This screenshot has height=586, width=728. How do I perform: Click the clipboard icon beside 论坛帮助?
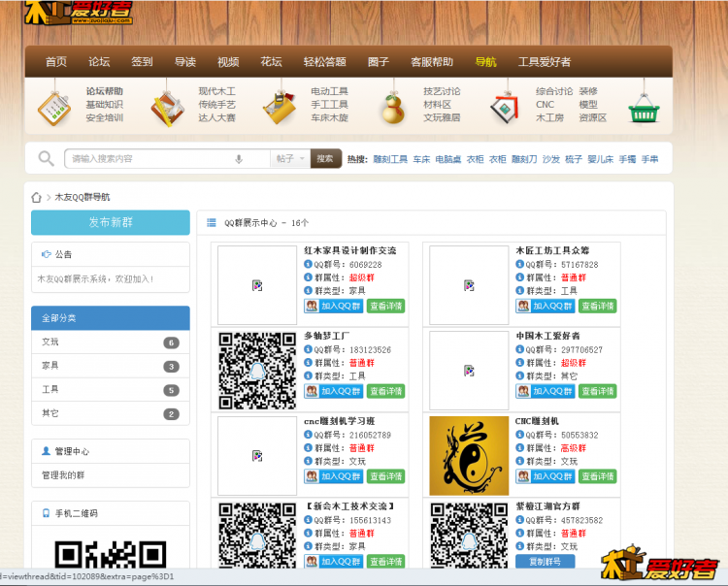coord(54,109)
